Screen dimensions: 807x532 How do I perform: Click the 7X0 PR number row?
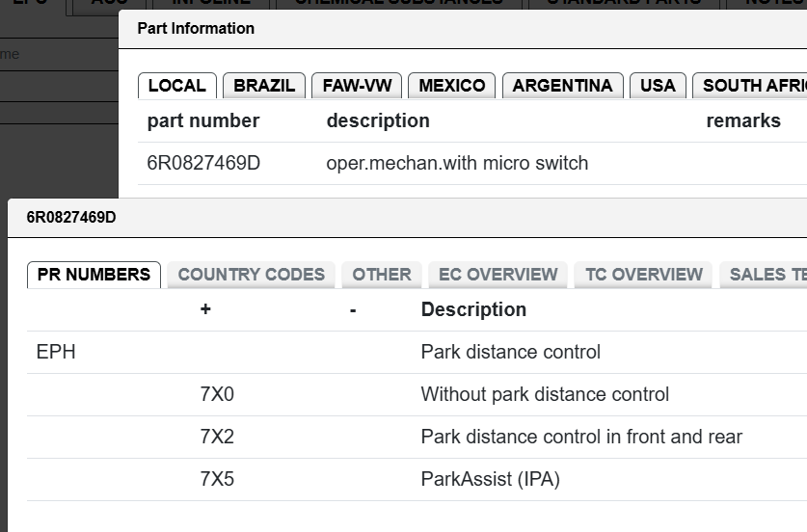tap(417, 394)
